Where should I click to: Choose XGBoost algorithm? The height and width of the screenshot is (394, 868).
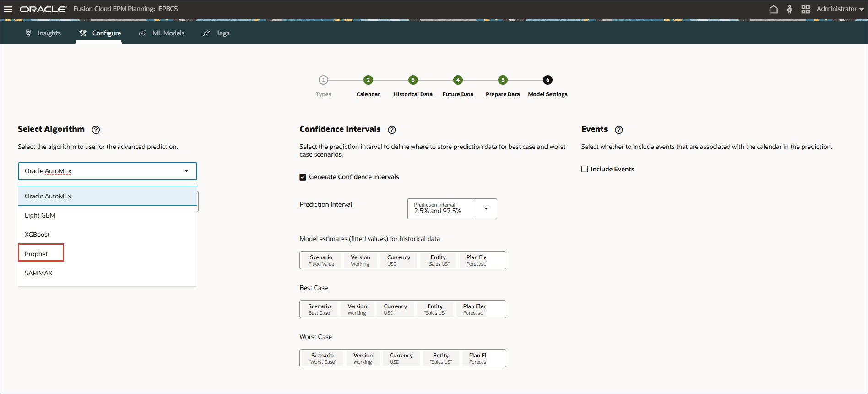pyautogui.click(x=108, y=235)
